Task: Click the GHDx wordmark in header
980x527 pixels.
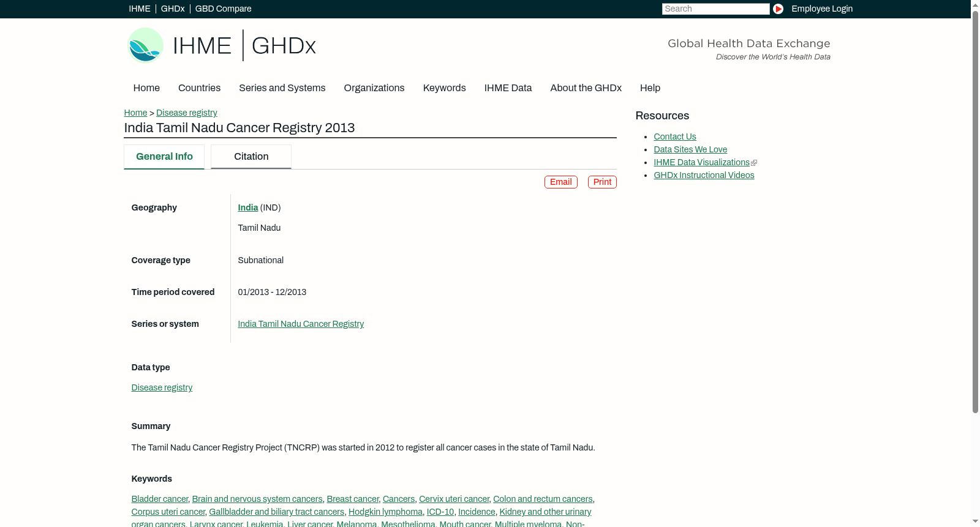Action: click(x=284, y=46)
